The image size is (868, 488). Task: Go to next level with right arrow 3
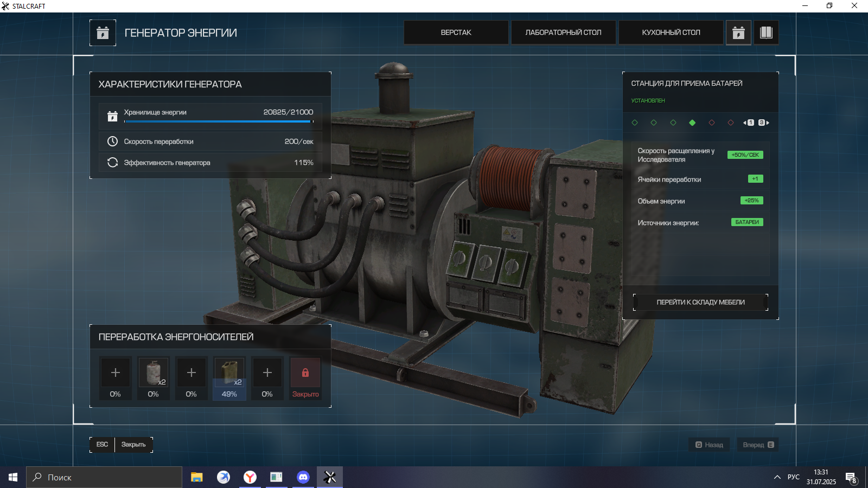[x=764, y=123]
